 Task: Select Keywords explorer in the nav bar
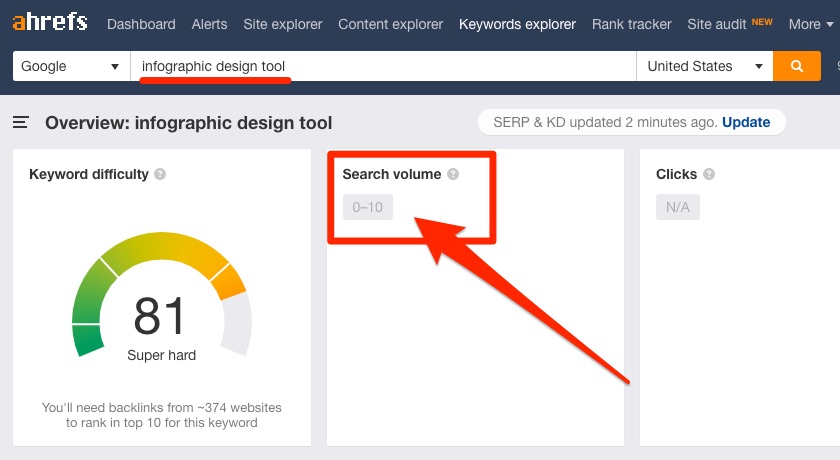pos(517,24)
